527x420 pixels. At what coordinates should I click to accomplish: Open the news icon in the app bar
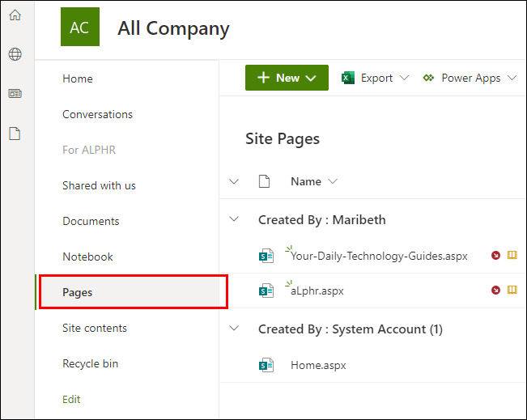(x=15, y=94)
